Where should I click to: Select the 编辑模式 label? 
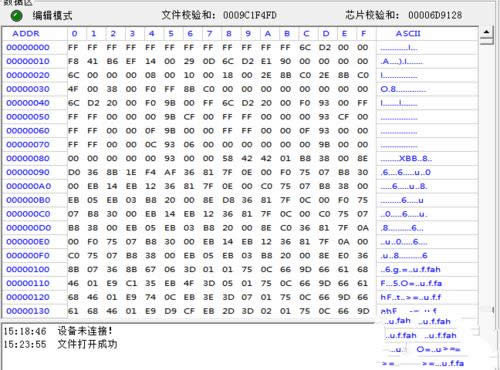[52, 15]
